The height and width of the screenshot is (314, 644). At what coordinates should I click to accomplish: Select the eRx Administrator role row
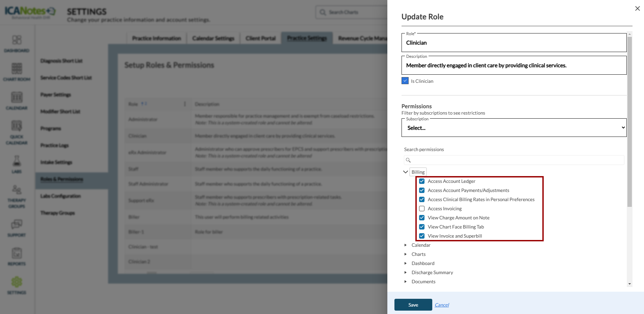256,152
